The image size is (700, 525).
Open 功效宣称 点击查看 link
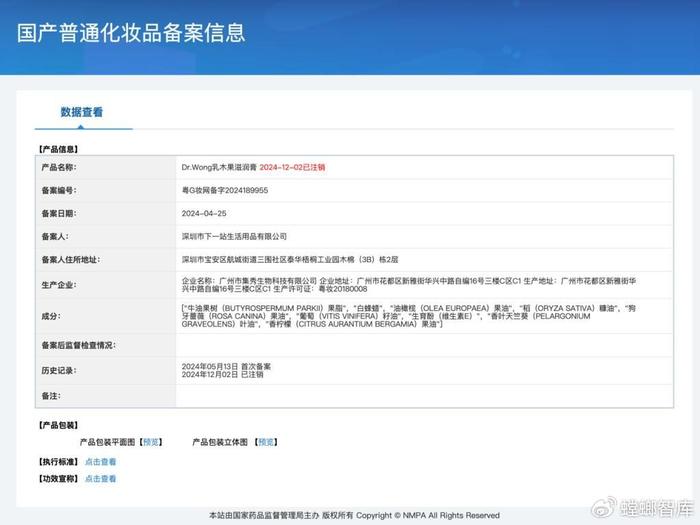[100, 479]
